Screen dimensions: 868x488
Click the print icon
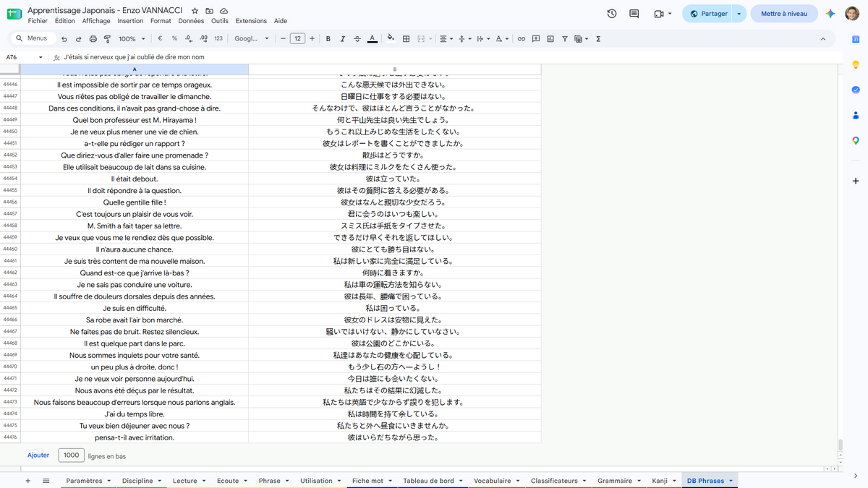click(x=93, y=39)
